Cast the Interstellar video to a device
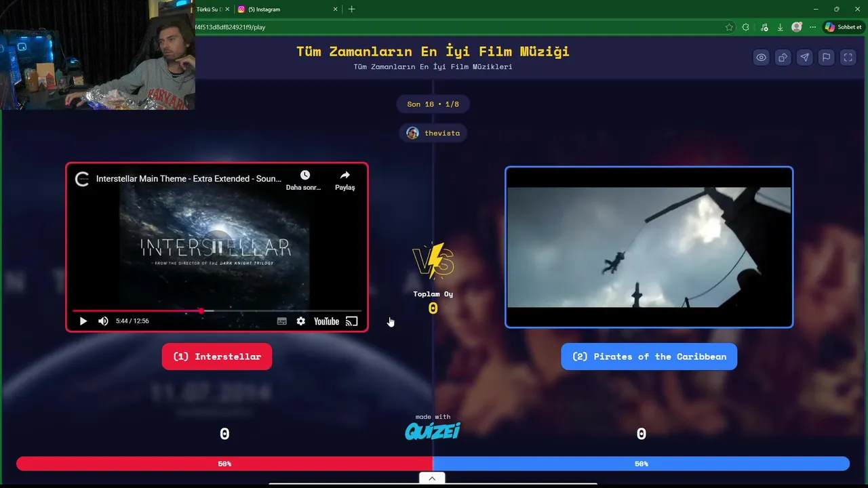The width and height of the screenshot is (868, 488). click(351, 321)
